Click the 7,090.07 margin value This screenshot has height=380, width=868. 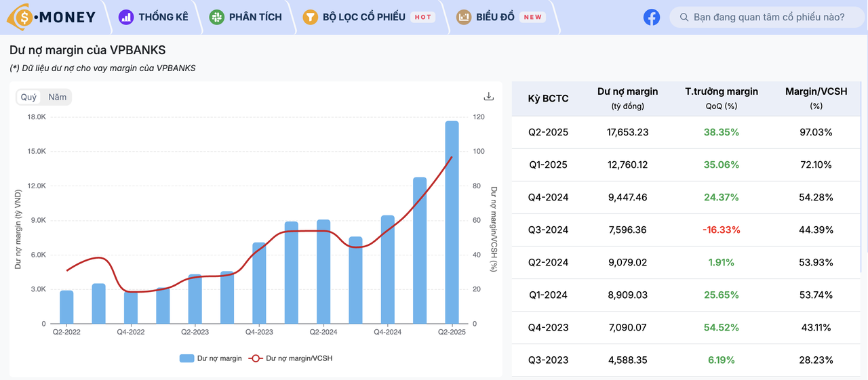pyautogui.click(x=627, y=327)
